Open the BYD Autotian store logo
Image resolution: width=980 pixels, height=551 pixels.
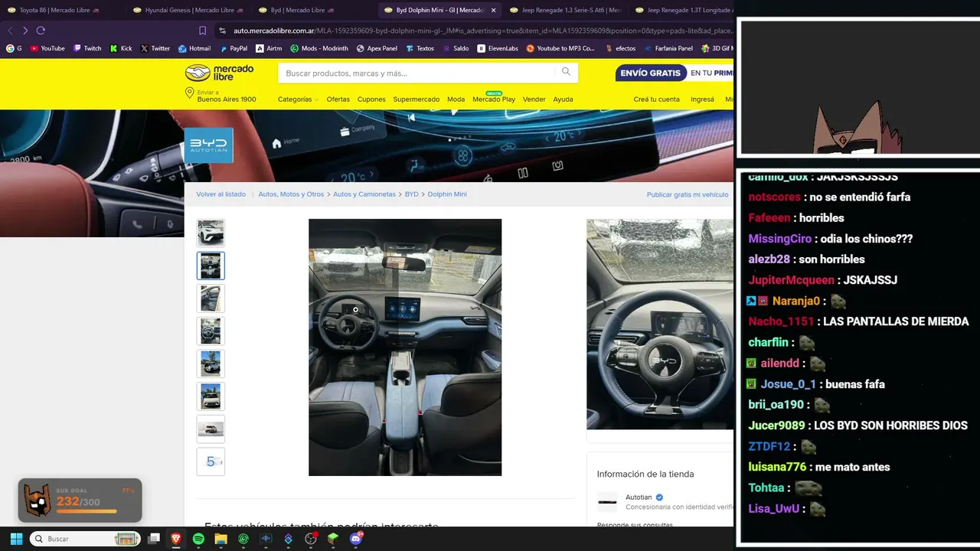pyautogui.click(x=208, y=145)
